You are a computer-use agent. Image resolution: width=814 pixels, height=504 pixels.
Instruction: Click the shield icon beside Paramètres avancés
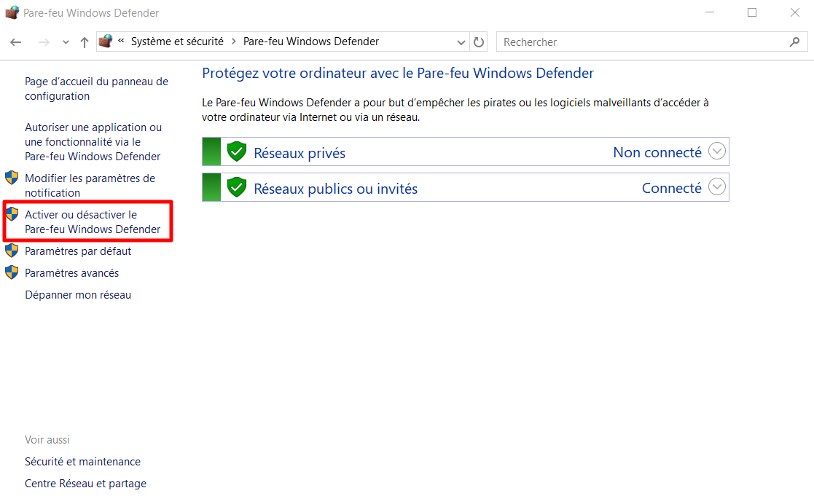[12, 272]
